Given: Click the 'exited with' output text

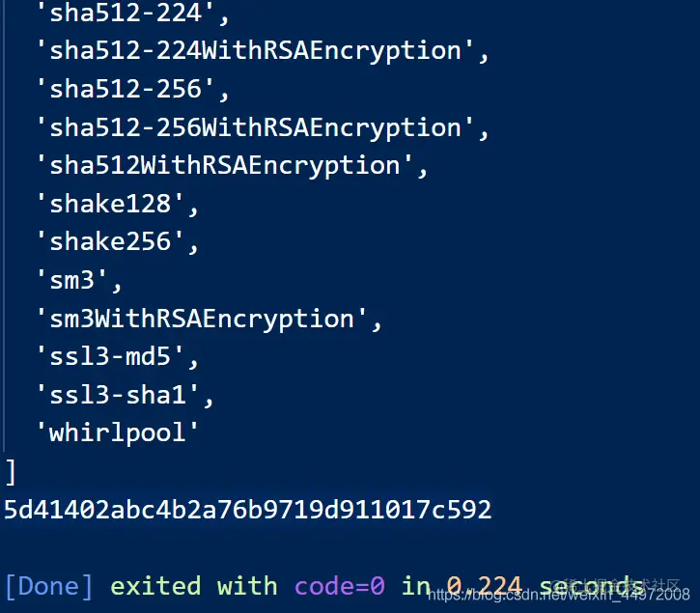Looking at the screenshot, I should [194, 586].
